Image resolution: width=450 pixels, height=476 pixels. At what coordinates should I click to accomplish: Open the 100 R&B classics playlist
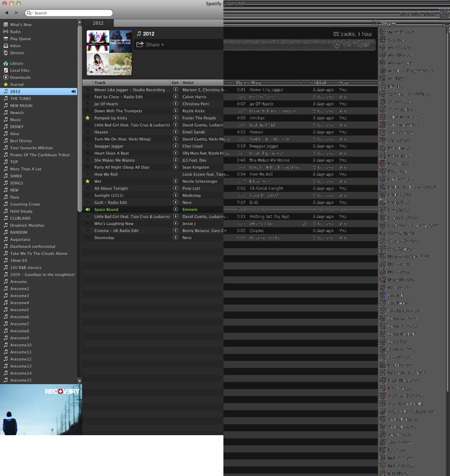[x=26, y=268]
